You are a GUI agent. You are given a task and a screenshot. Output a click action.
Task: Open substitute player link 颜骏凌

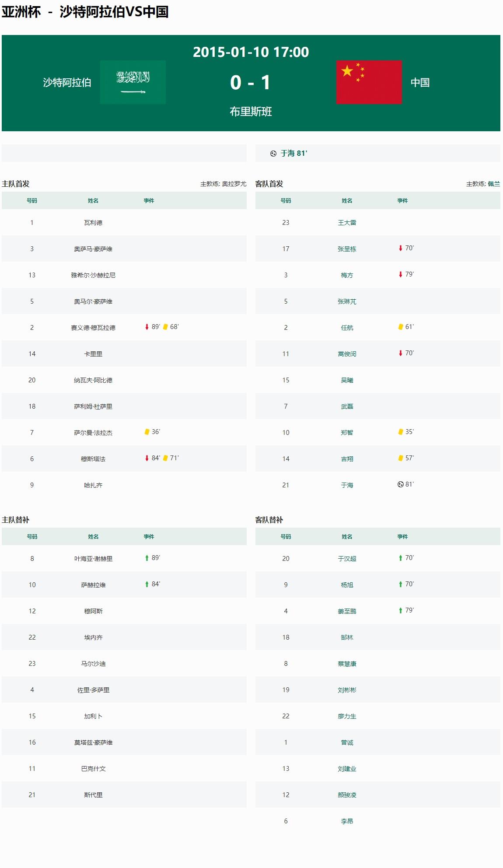347,795
